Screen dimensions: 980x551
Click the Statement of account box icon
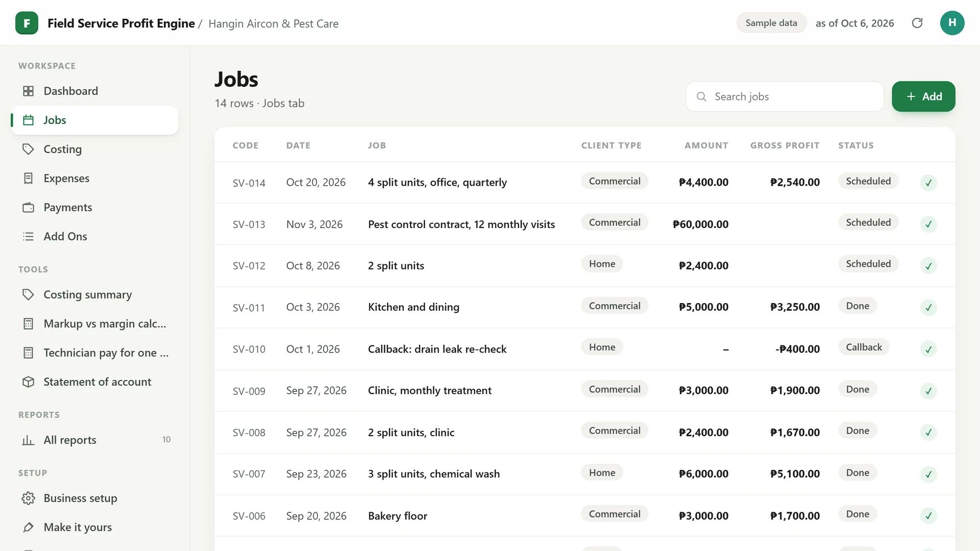coord(29,382)
